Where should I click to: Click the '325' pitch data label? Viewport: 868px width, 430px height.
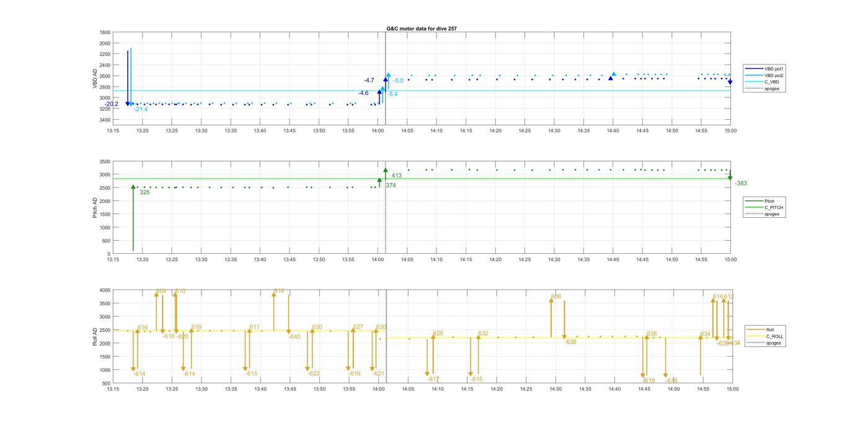(x=144, y=192)
